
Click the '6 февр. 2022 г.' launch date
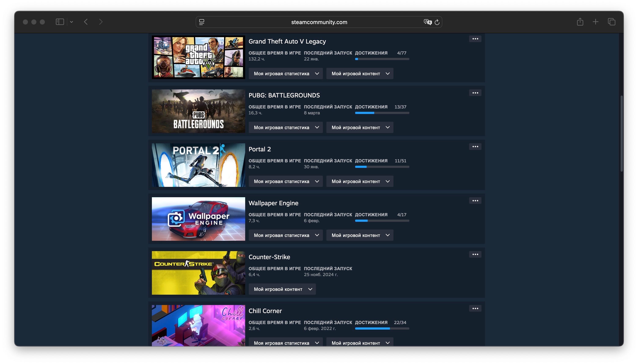320,328
